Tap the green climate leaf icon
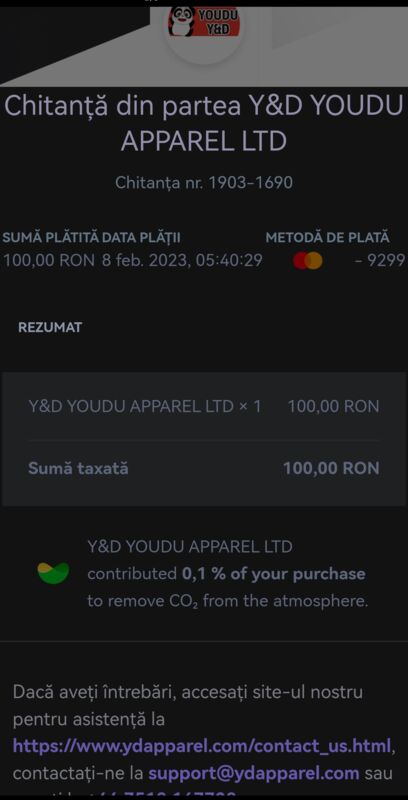 [54, 573]
